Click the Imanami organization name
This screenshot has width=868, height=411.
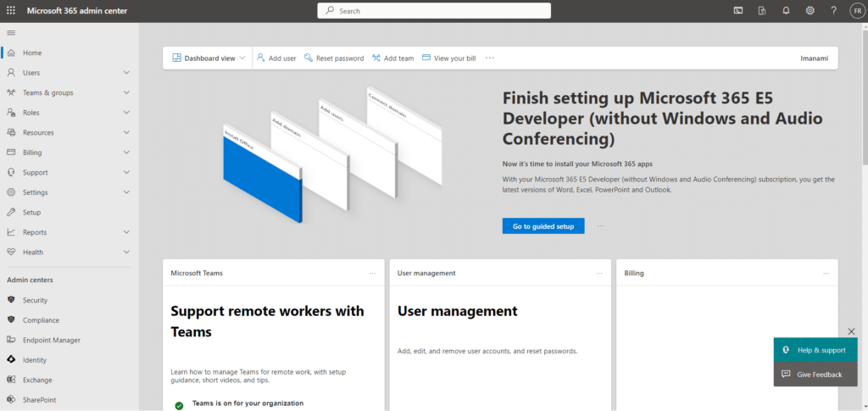pyautogui.click(x=815, y=58)
